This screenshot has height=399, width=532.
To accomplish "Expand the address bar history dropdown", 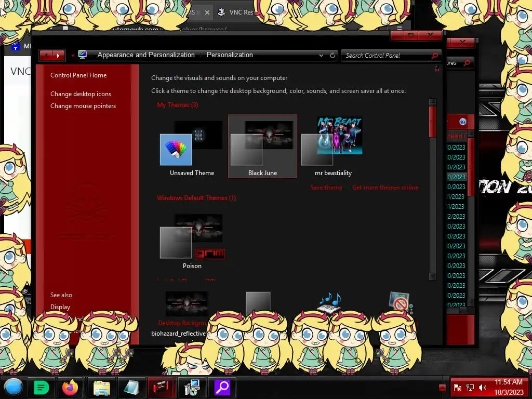I will pos(321,55).
